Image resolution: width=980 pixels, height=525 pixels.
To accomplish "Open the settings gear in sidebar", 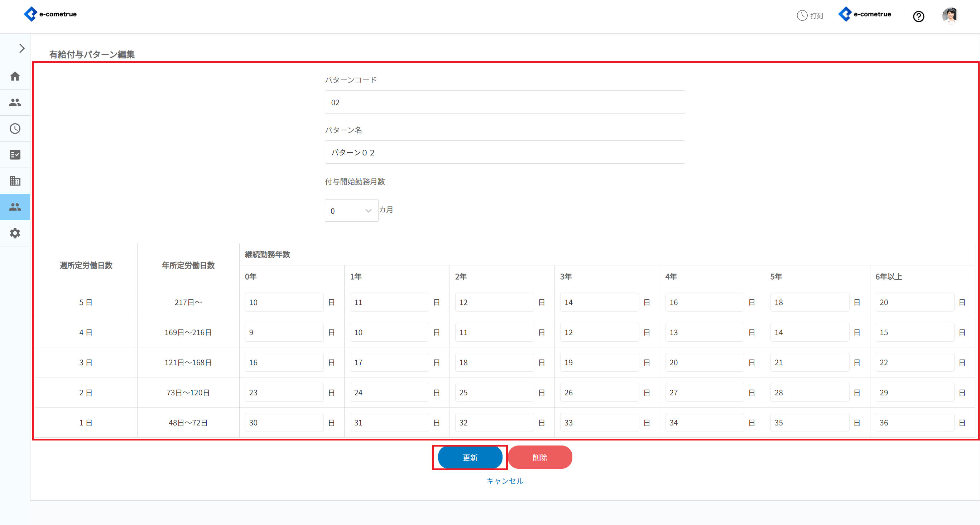I will tap(15, 233).
